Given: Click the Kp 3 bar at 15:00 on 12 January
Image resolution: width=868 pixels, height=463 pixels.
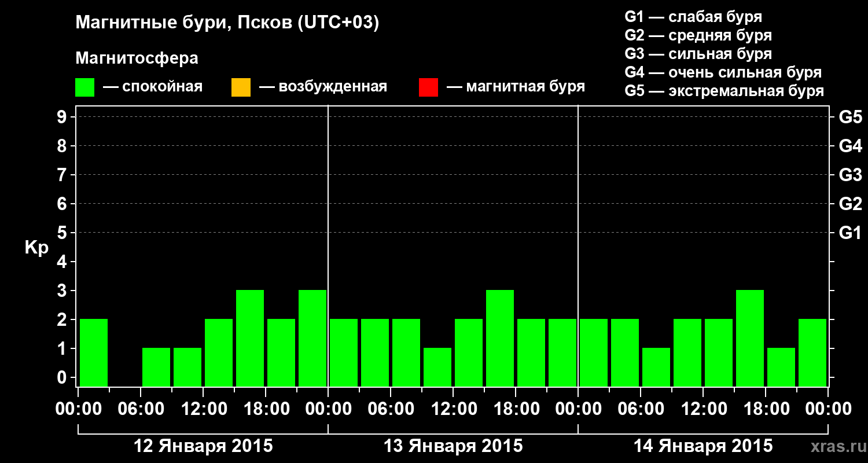Looking at the screenshot, I should coord(250,338).
